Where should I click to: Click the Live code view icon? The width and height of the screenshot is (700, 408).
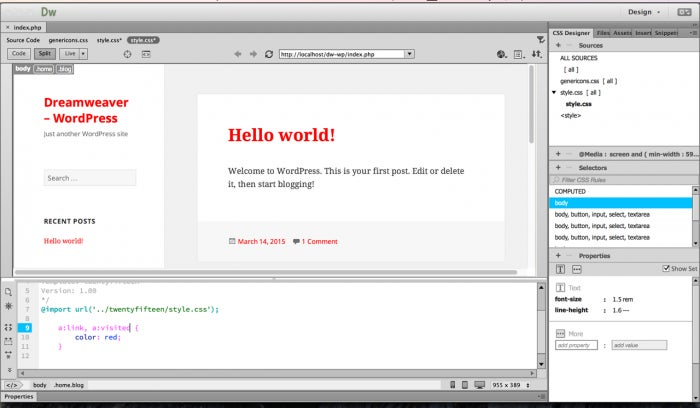[x=146, y=54]
